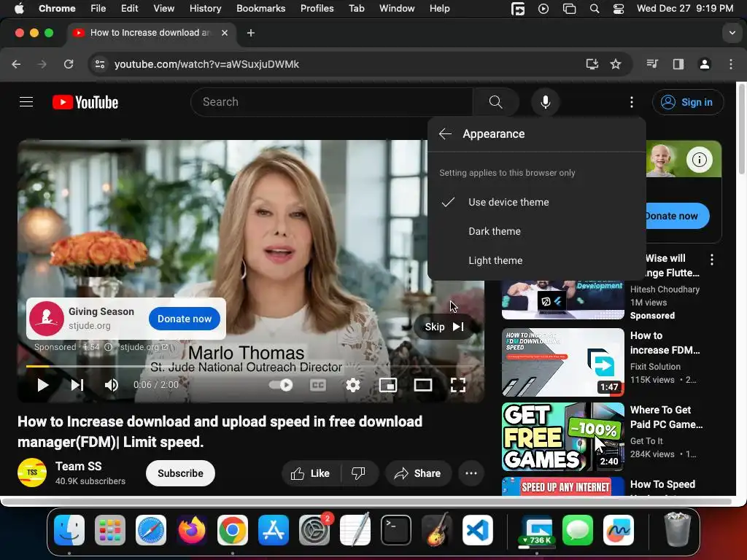Open Visual Studio Code from Dock
Screen dimensions: 747x560
(x=478, y=530)
